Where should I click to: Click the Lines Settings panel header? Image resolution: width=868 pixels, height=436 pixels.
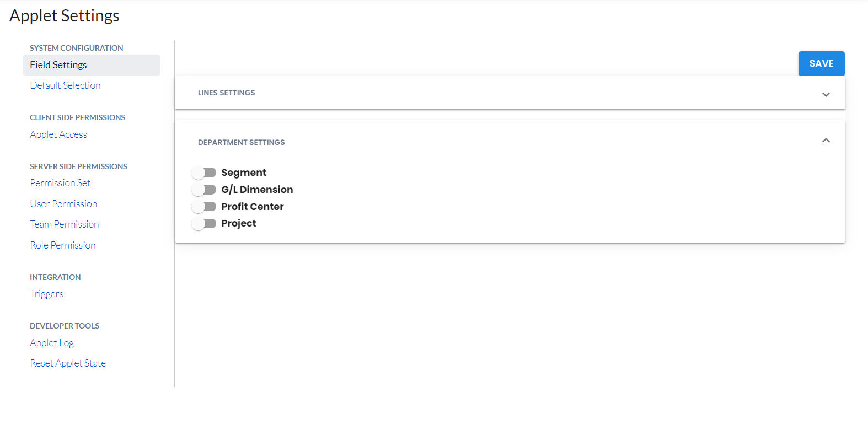coord(227,93)
